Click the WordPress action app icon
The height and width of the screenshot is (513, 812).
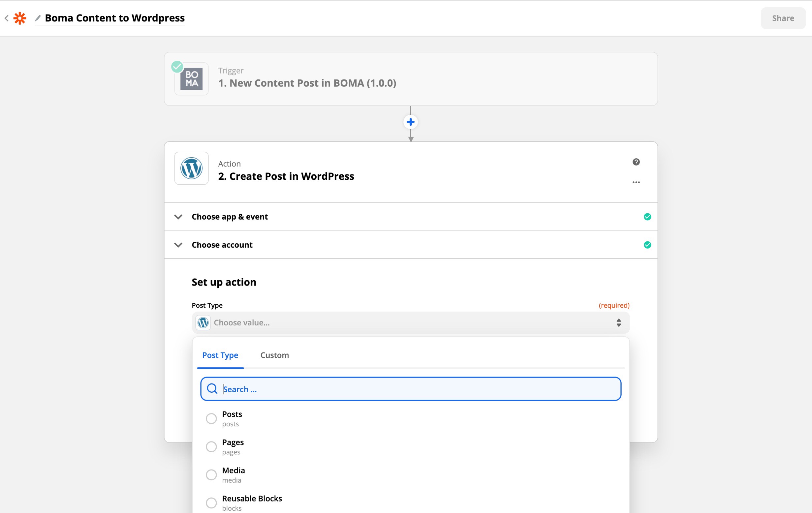[191, 168]
